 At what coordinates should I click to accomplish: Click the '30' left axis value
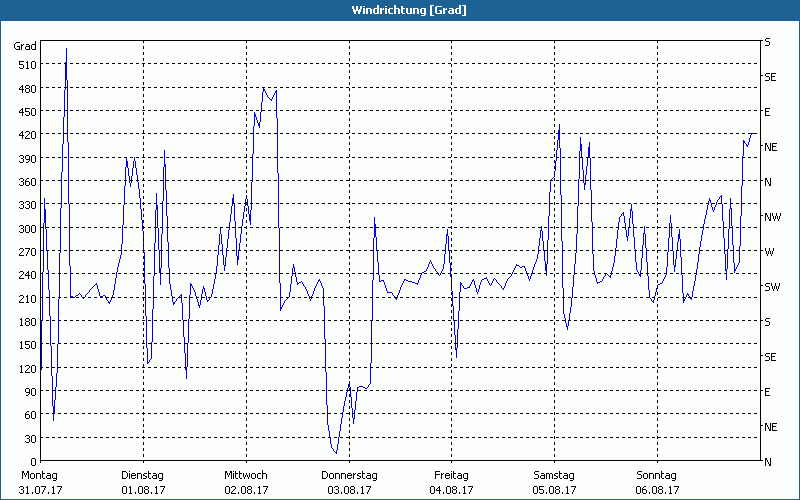coord(31,439)
